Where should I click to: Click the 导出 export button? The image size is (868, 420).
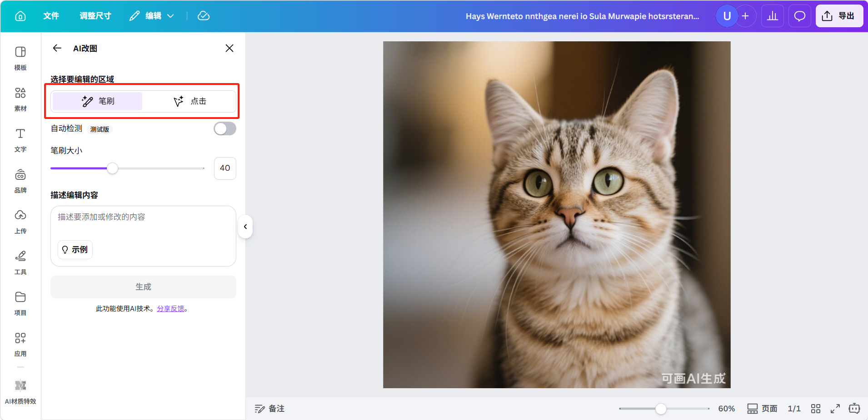click(839, 16)
